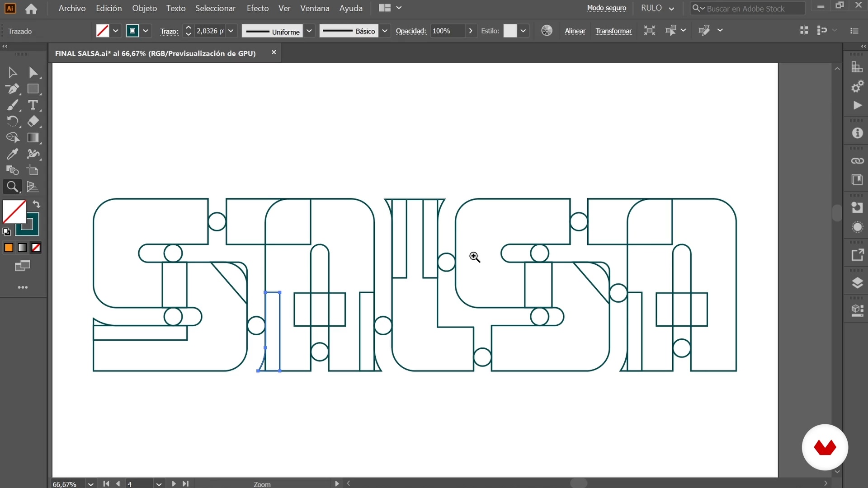Select the Blend tool
Screen dimensions: 868x488
point(12,170)
